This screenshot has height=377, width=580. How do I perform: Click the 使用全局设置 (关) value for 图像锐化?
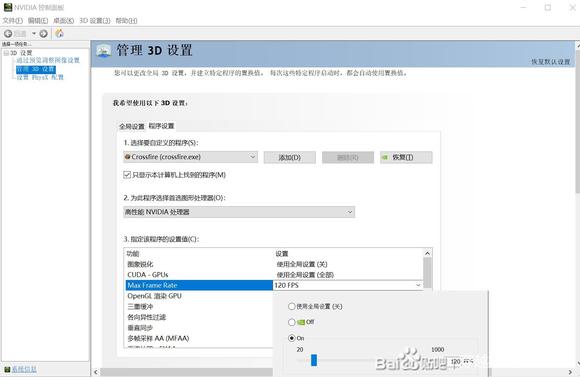(x=302, y=264)
